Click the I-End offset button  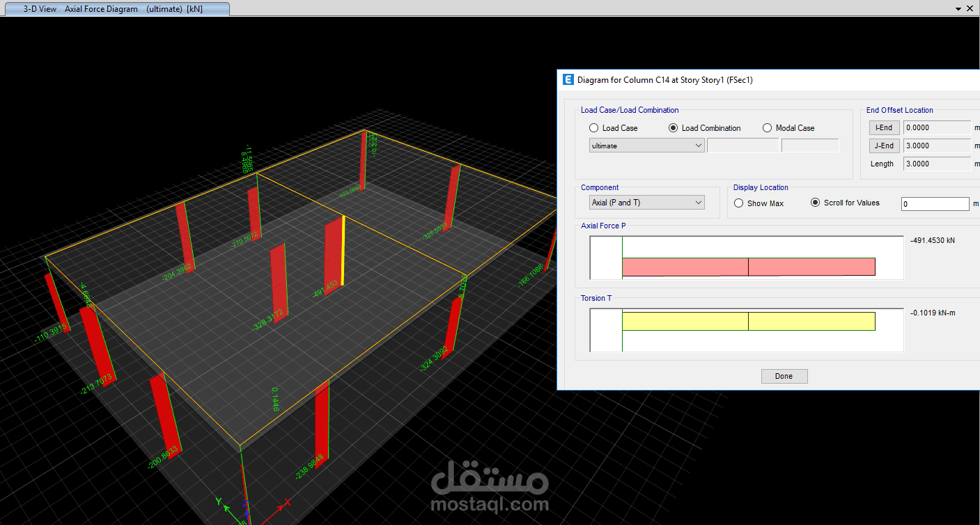884,127
